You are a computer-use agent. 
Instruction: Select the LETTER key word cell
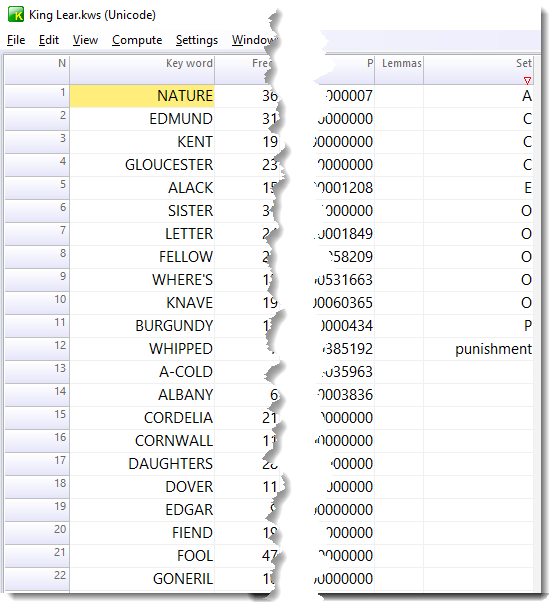(x=142, y=234)
